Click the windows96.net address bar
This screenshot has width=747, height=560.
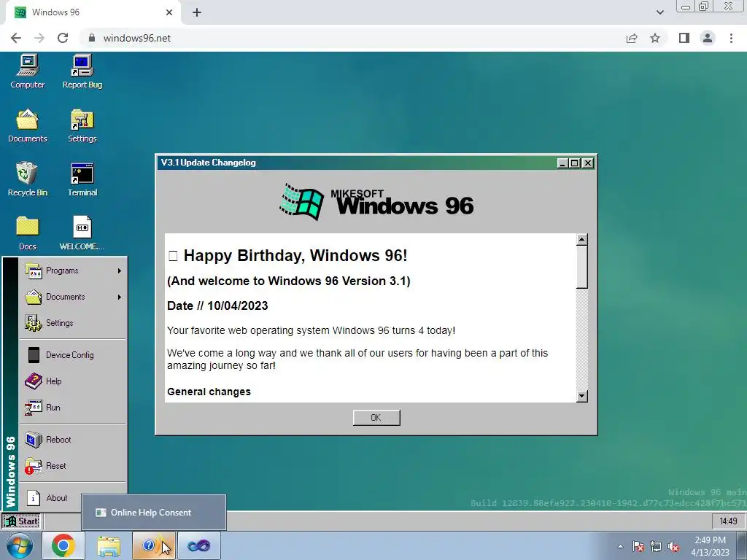pyautogui.click(x=352, y=38)
